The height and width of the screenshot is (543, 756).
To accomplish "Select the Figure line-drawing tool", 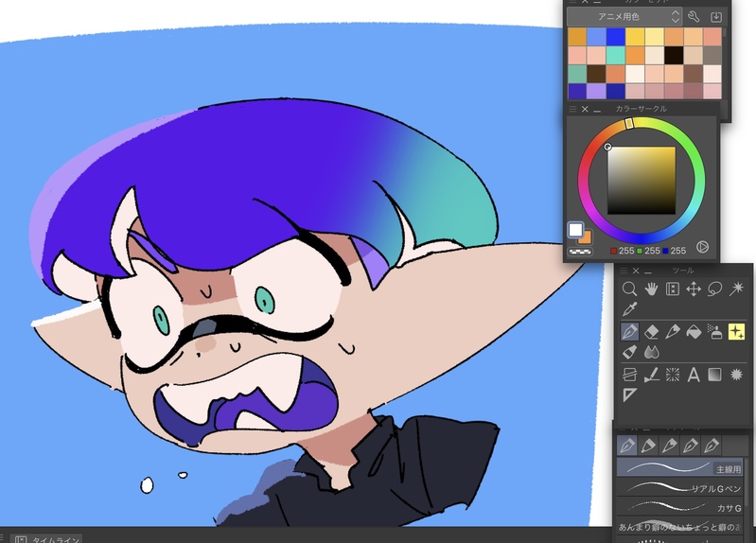I will tap(651, 375).
